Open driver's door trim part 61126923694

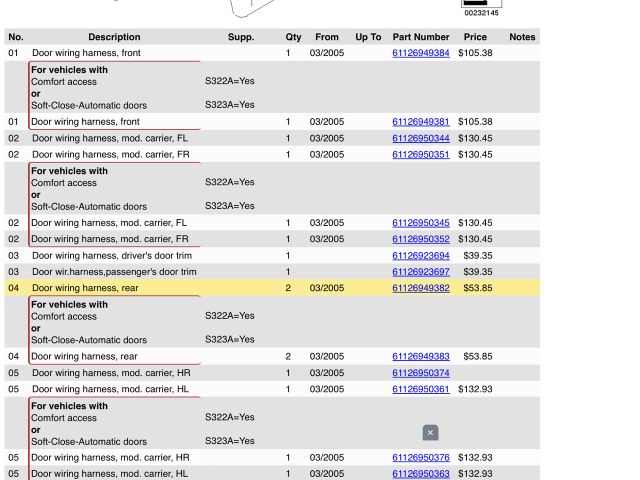point(420,256)
